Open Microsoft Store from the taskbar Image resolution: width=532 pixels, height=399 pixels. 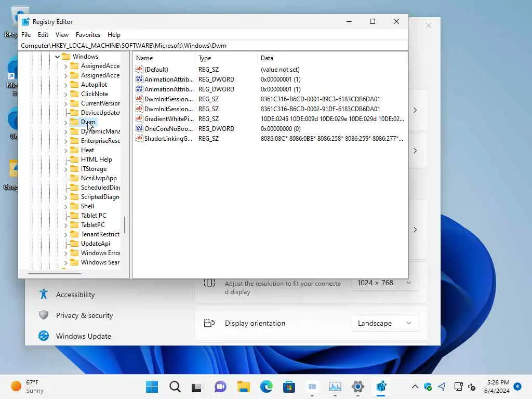289,387
